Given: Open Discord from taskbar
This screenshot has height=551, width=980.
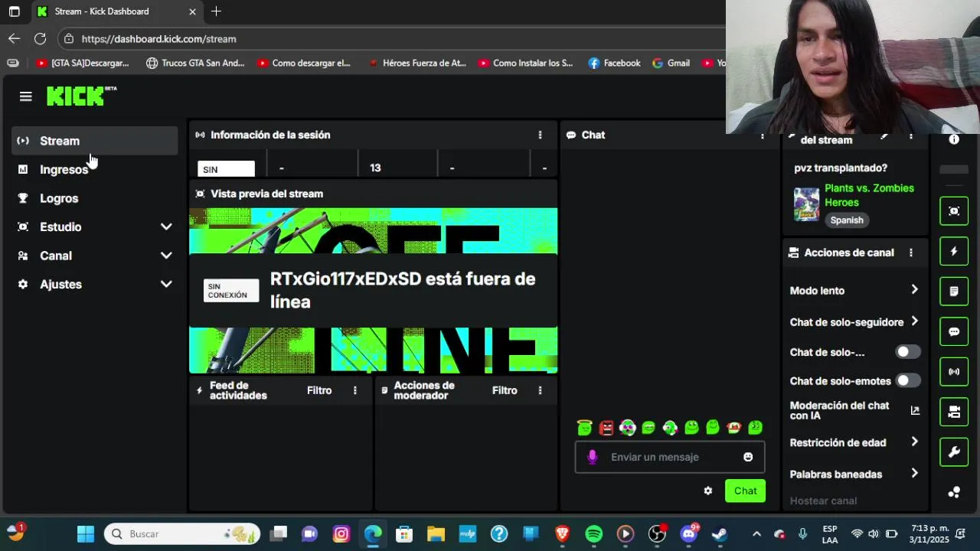Looking at the screenshot, I should pyautogui.click(x=688, y=533).
